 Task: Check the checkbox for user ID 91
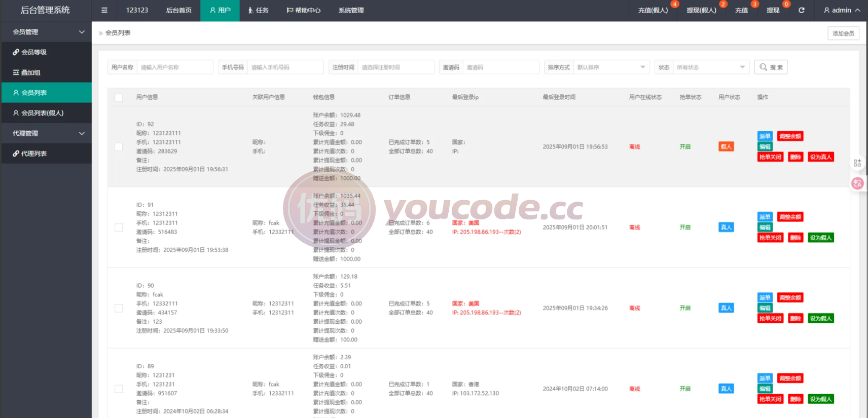tap(119, 227)
